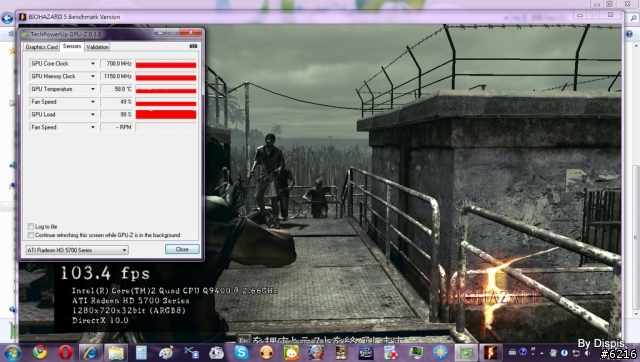Open the round blue compass taskbar icon
Screen dimensions: 640x362
pyautogui.click(x=440, y=353)
